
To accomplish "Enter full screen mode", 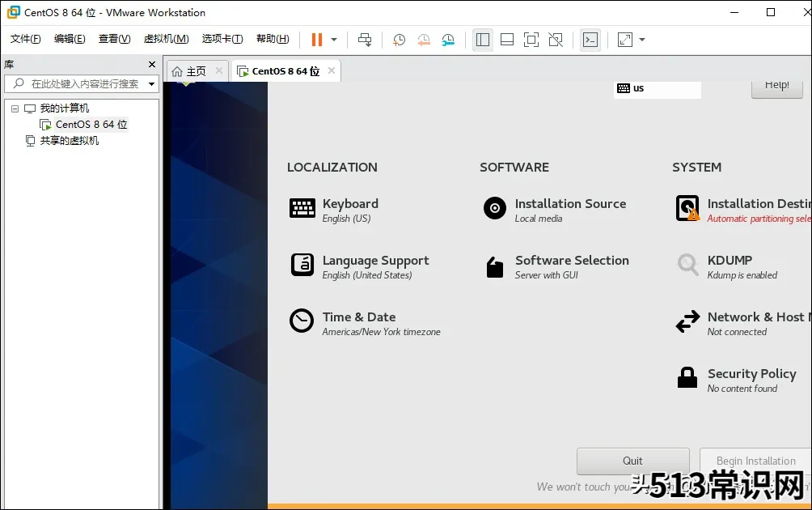I will 531,40.
